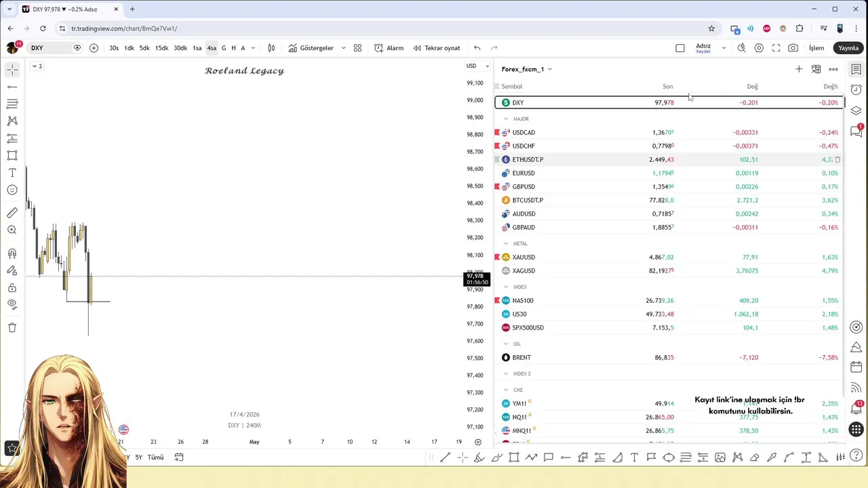This screenshot has width=868, height=488.
Task: Select the 1sa timeframe
Action: 197,48
